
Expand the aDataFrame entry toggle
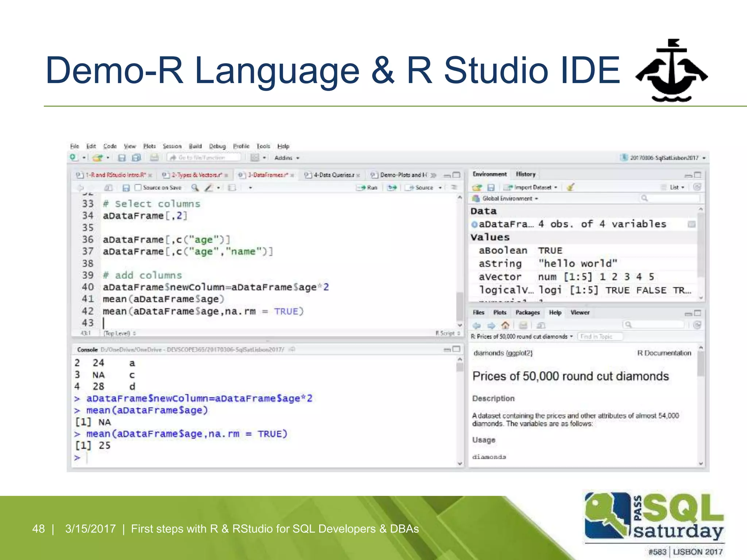pos(474,225)
